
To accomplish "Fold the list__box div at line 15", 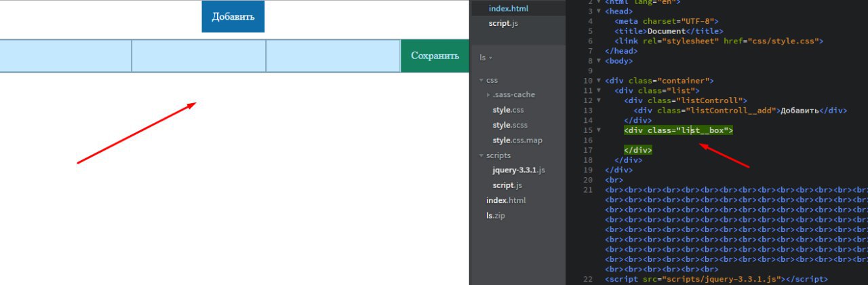I will tap(599, 130).
